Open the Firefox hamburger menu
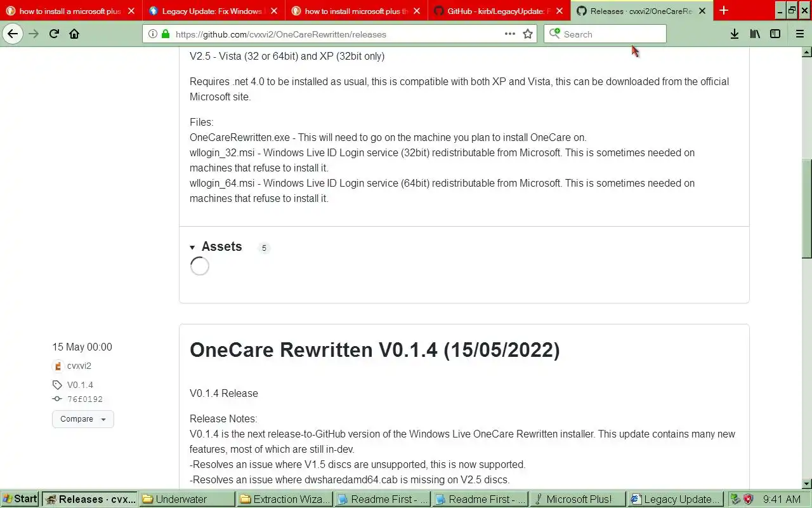This screenshot has height=508, width=812. point(800,34)
